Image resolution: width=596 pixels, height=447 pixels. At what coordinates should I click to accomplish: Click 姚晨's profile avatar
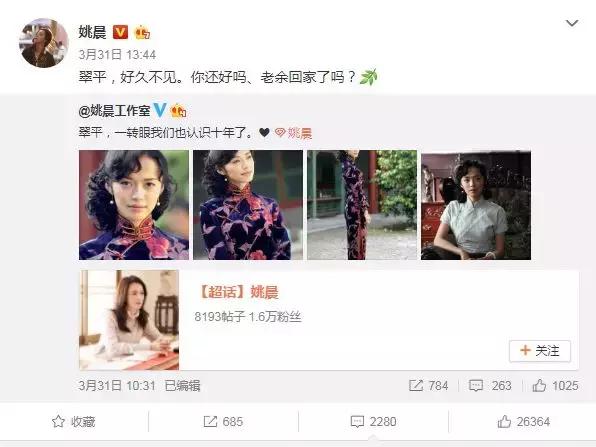[43, 43]
